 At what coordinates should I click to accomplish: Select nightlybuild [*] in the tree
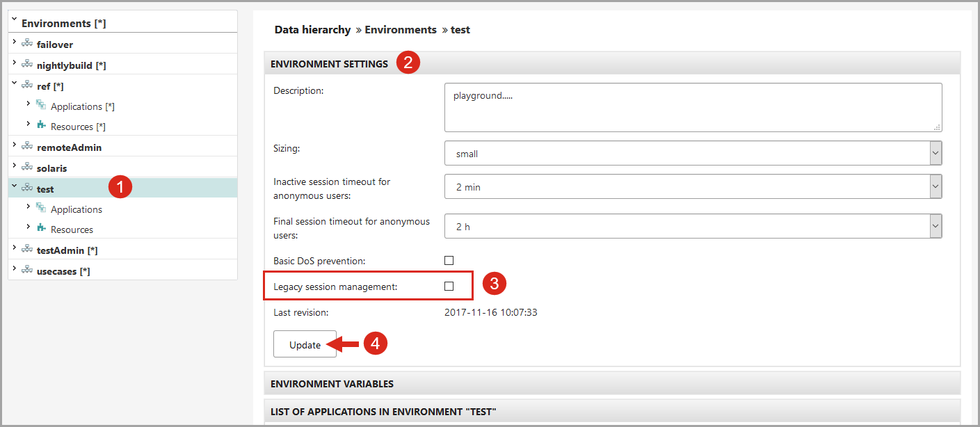click(x=71, y=65)
